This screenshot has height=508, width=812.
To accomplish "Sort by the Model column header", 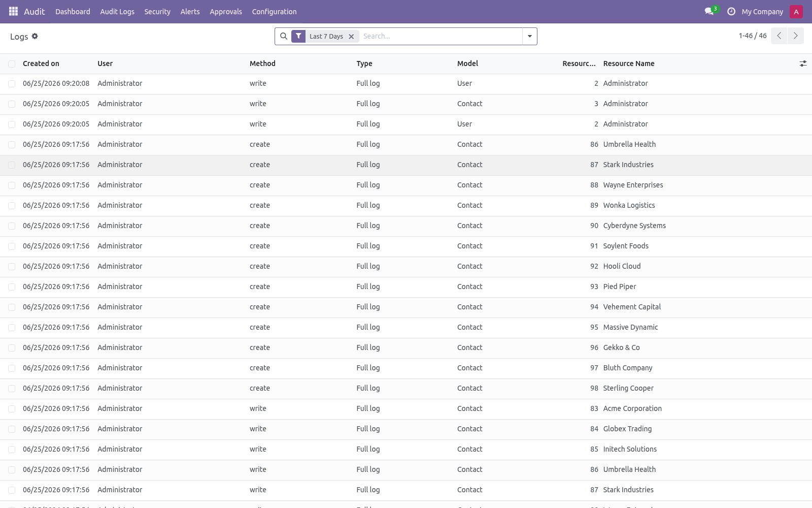I will point(467,63).
